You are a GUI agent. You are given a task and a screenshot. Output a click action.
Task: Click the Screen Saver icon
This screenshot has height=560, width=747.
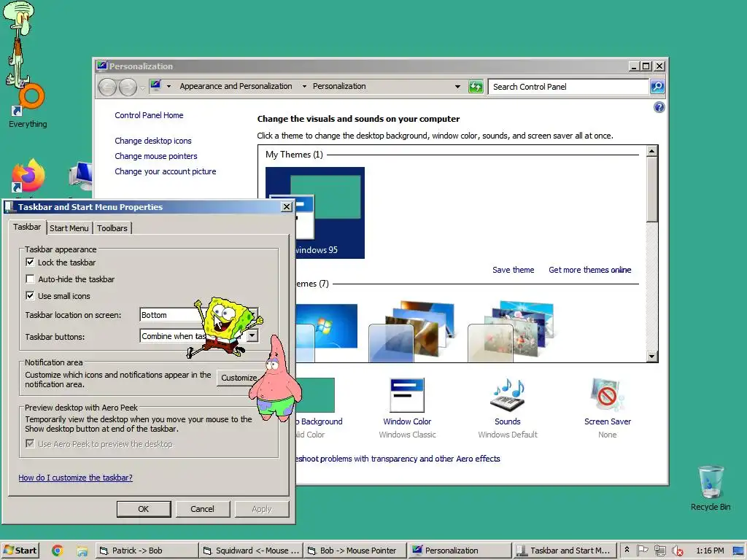(x=607, y=395)
